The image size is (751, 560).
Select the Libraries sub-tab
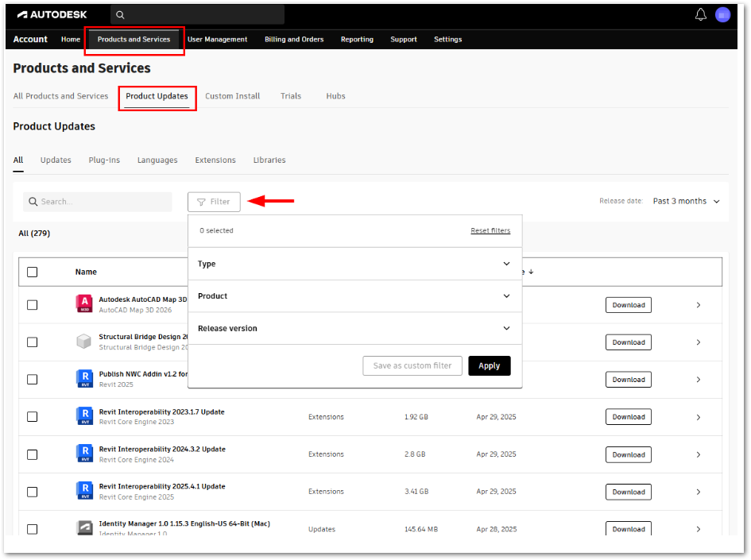click(269, 160)
